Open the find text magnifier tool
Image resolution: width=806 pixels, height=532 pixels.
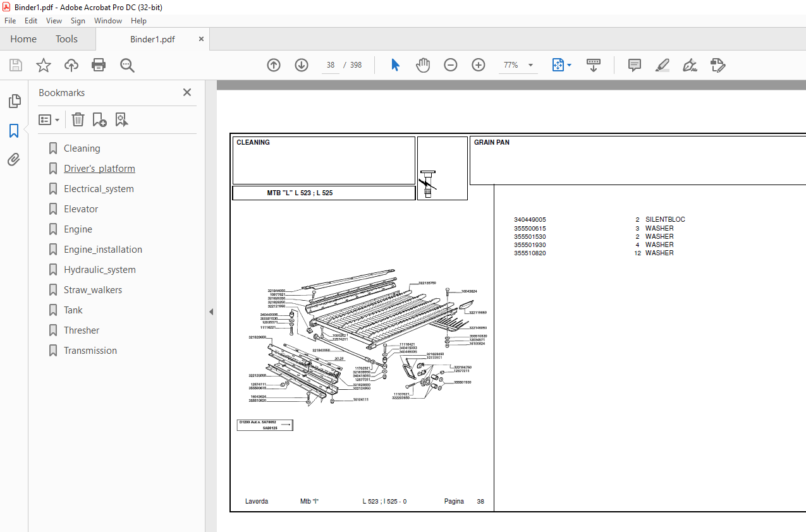128,65
